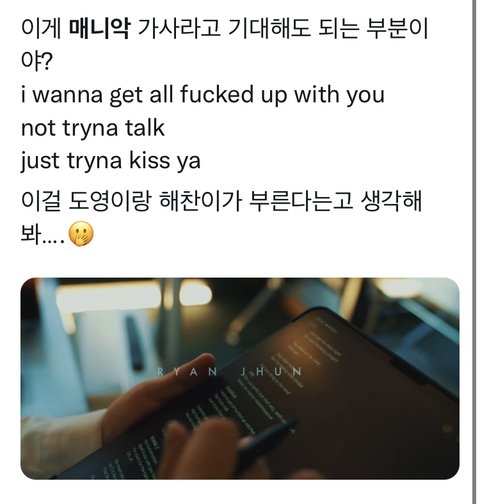Click the RYAN JHUN watermark text
The image size is (480, 504).
pos(230,372)
